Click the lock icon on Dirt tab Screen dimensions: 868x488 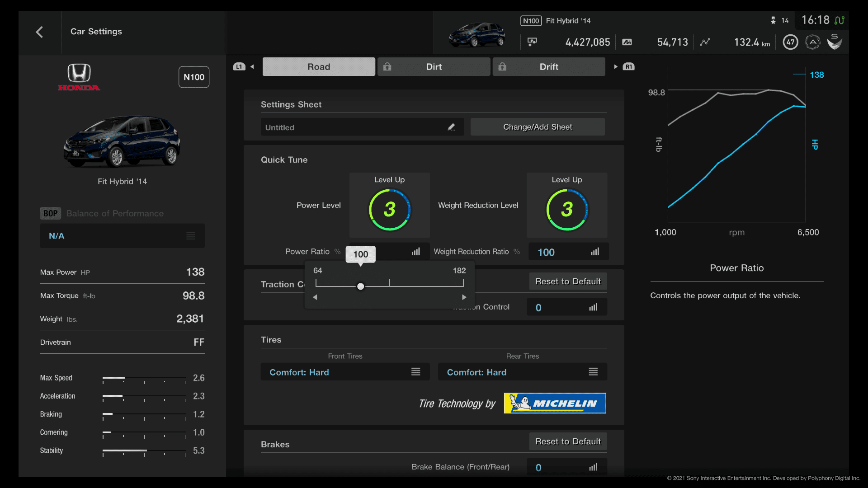(387, 67)
